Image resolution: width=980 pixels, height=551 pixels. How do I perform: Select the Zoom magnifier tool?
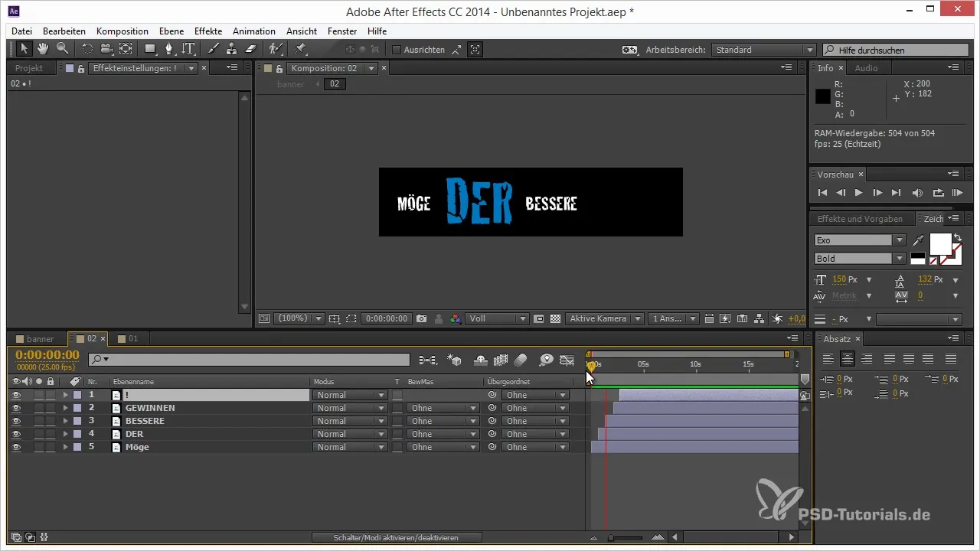point(61,49)
